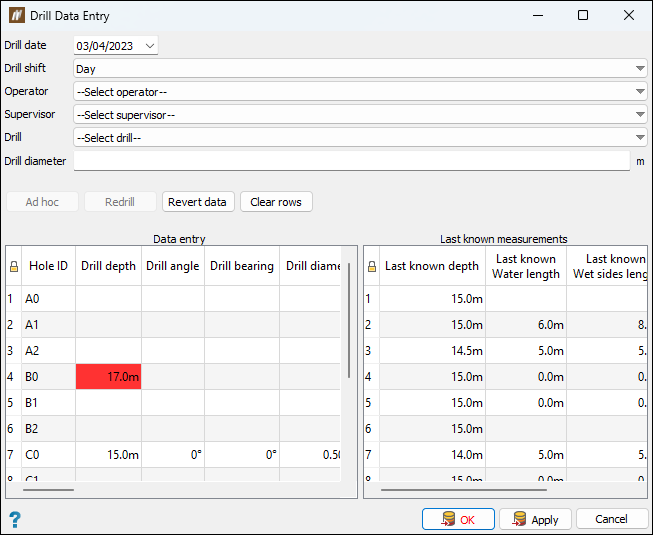Click the 14.5m last known depth cell
653x536 pixels.
pos(432,351)
